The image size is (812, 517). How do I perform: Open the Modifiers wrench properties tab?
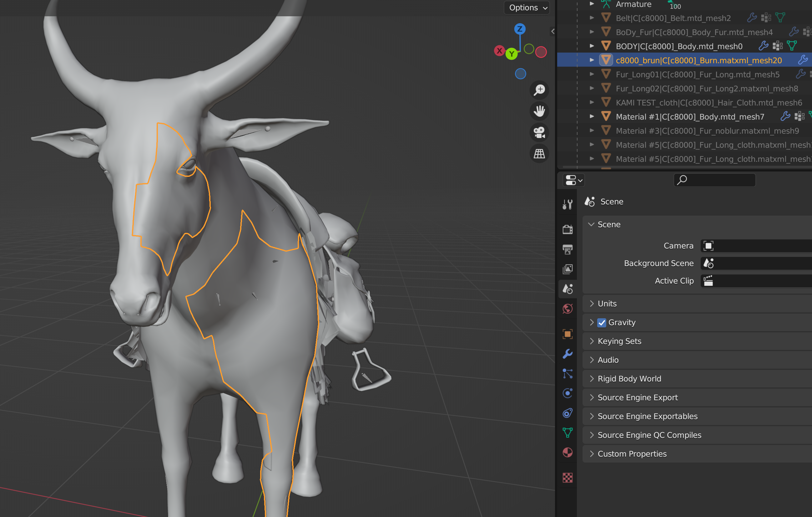[567, 354]
